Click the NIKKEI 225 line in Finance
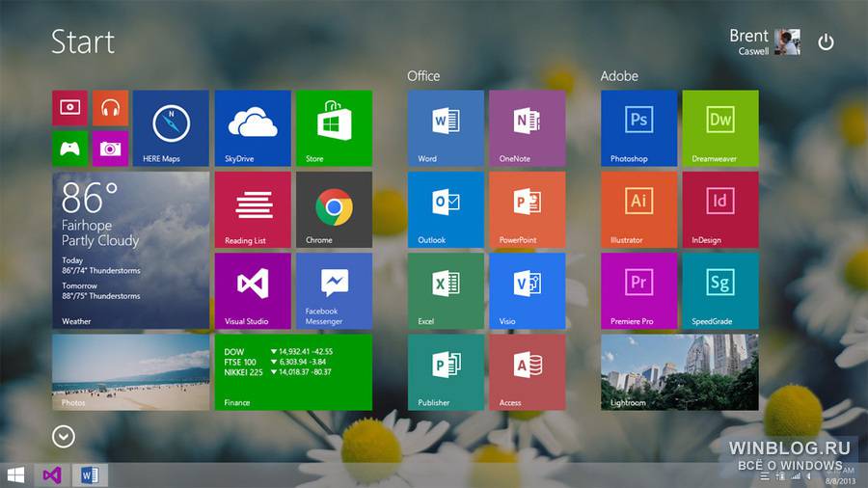 [x=278, y=372]
